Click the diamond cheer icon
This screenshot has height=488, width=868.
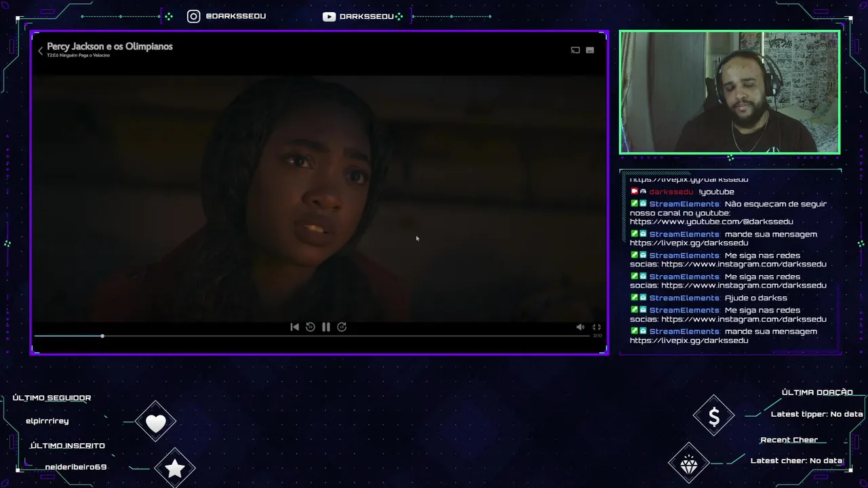(x=689, y=464)
